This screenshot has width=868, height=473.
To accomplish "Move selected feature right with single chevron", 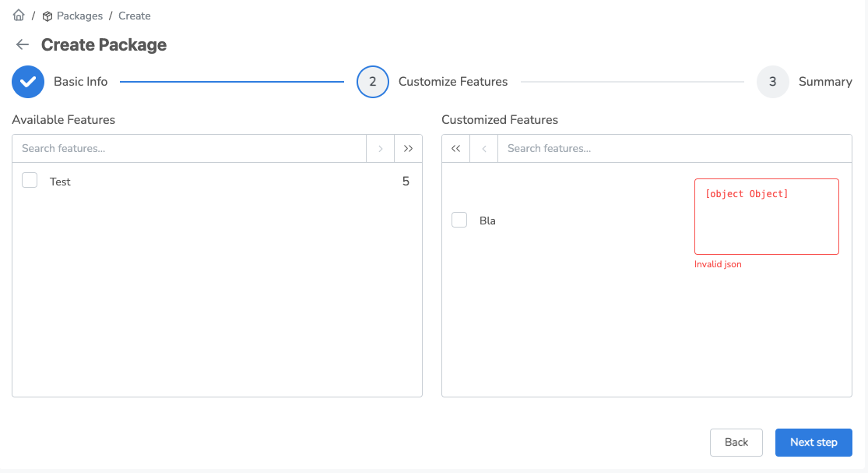I will tap(381, 148).
